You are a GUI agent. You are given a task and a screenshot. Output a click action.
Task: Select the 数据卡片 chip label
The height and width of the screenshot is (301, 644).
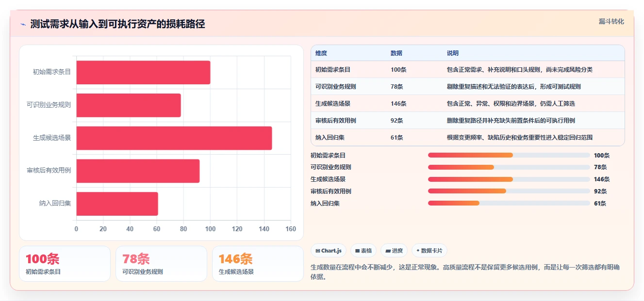coord(432,251)
